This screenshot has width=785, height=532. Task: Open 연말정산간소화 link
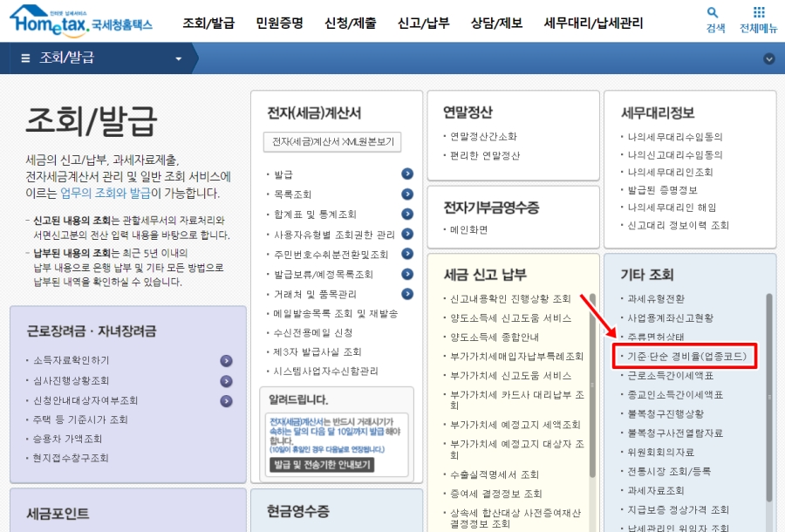tap(483, 137)
